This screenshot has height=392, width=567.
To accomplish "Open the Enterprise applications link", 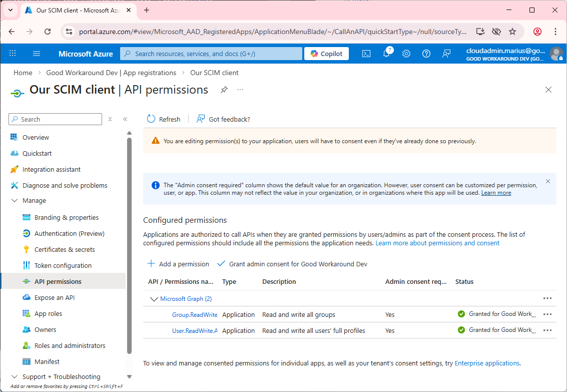I will tap(487, 363).
